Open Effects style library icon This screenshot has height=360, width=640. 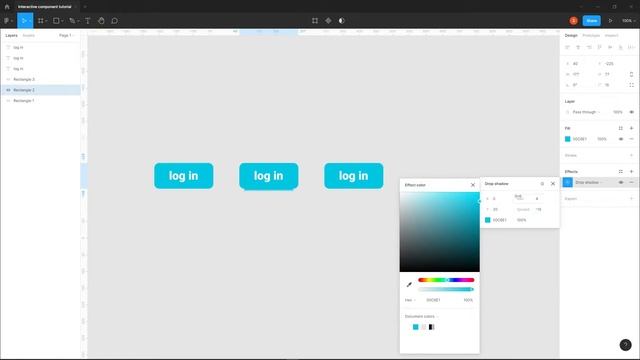tap(621, 171)
